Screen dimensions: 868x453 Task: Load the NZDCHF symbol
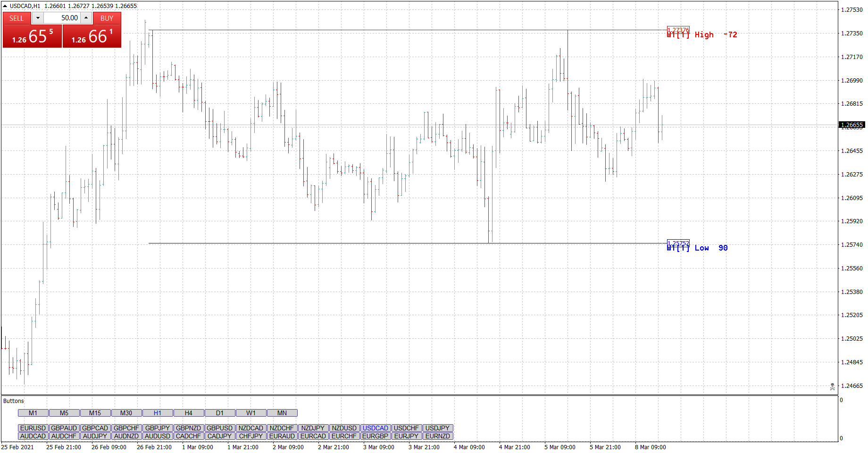[x=282, y=428]
